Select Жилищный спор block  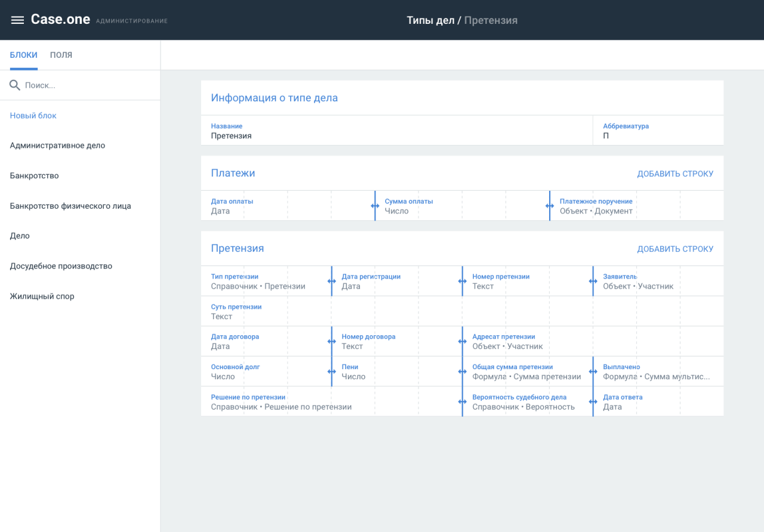click(x=80, y=296)
